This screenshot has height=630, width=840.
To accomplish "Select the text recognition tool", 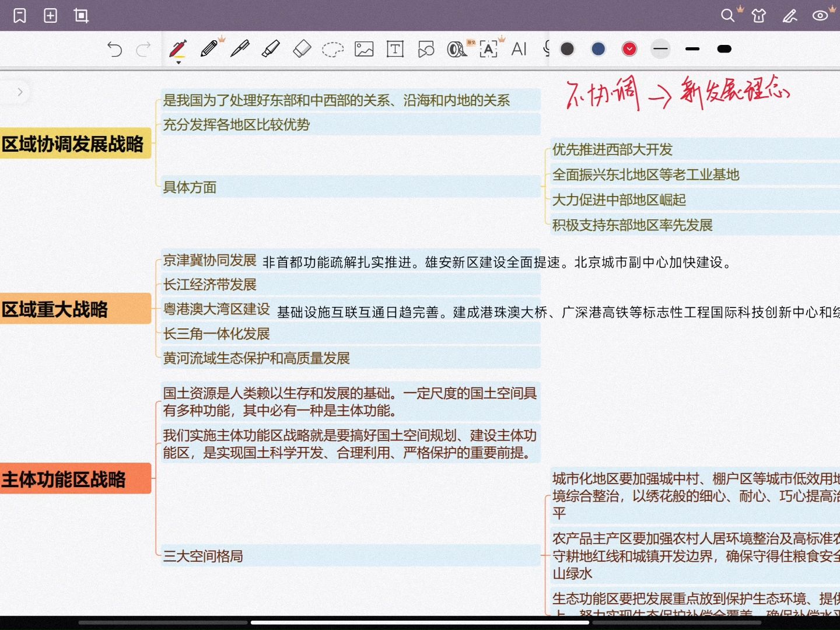I will (x=488, y=50).
